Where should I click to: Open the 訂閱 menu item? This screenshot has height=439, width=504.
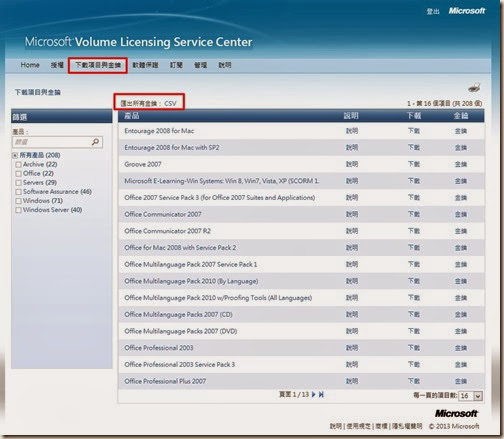click(x=176, y=65)
